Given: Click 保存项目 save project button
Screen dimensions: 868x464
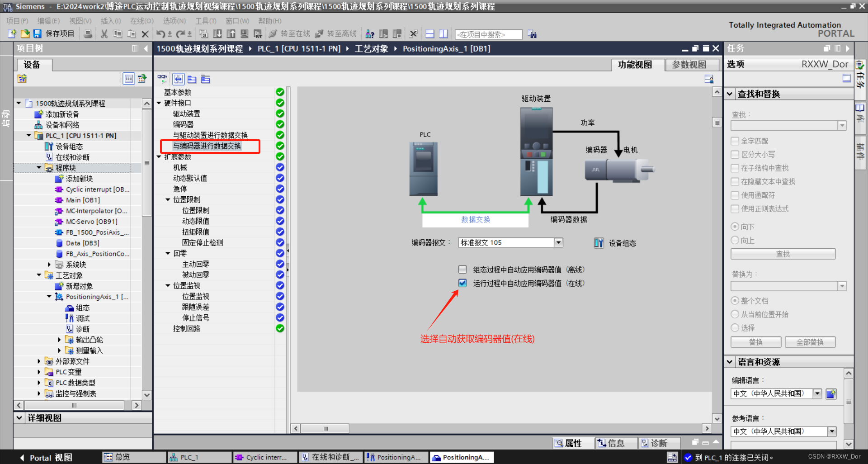Looking at the screenshot, I should tap(54, 34).
